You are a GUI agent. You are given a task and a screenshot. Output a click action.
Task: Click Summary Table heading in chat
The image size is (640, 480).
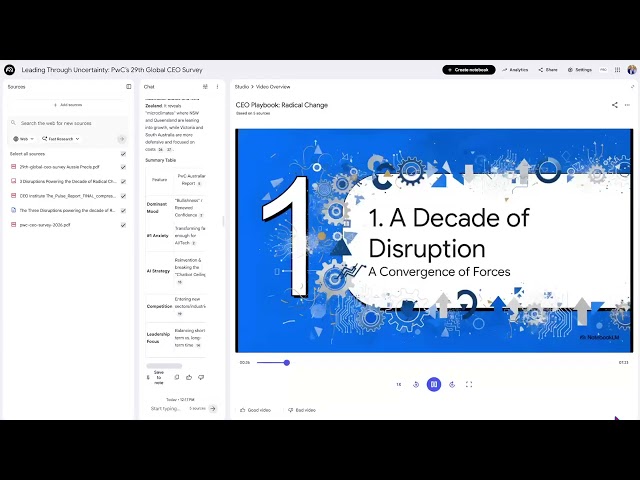tap(160, 160)
